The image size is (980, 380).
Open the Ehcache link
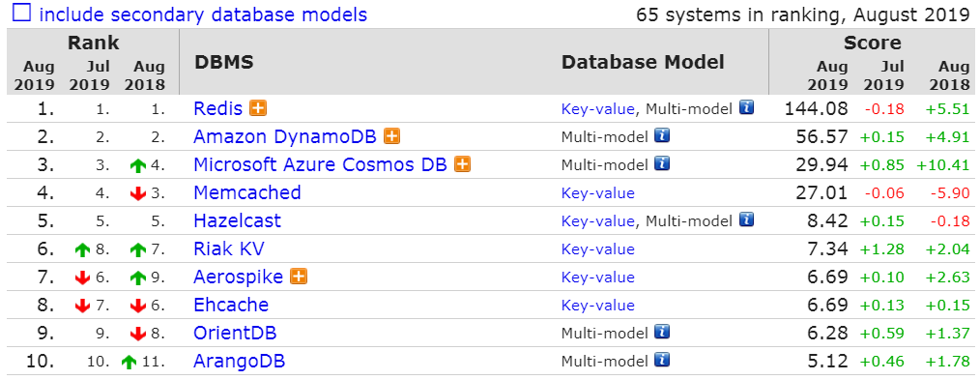pos(231,305)
